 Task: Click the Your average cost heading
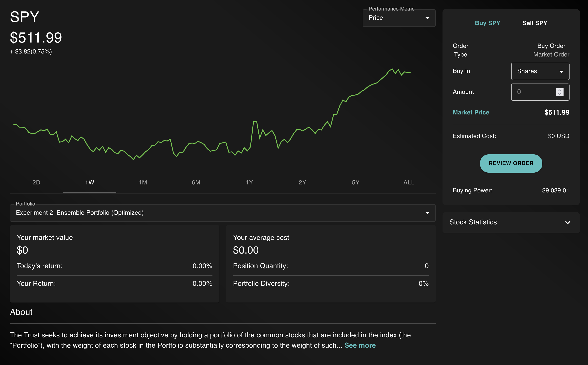point(261,237)
